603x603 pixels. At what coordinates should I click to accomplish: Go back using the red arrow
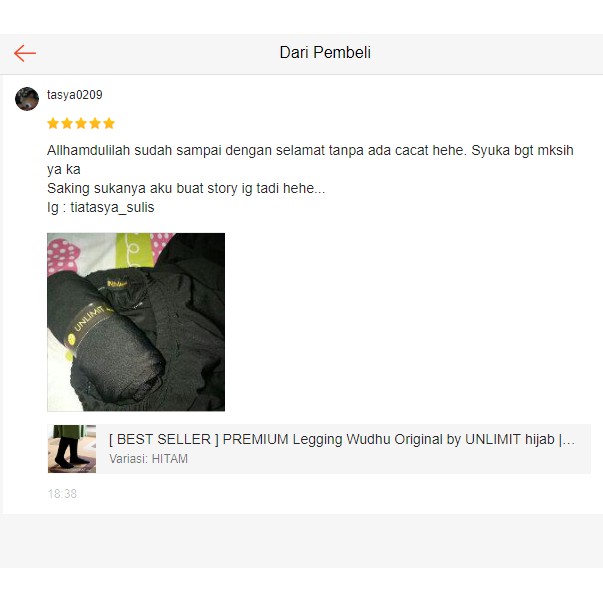click(25, 53)
